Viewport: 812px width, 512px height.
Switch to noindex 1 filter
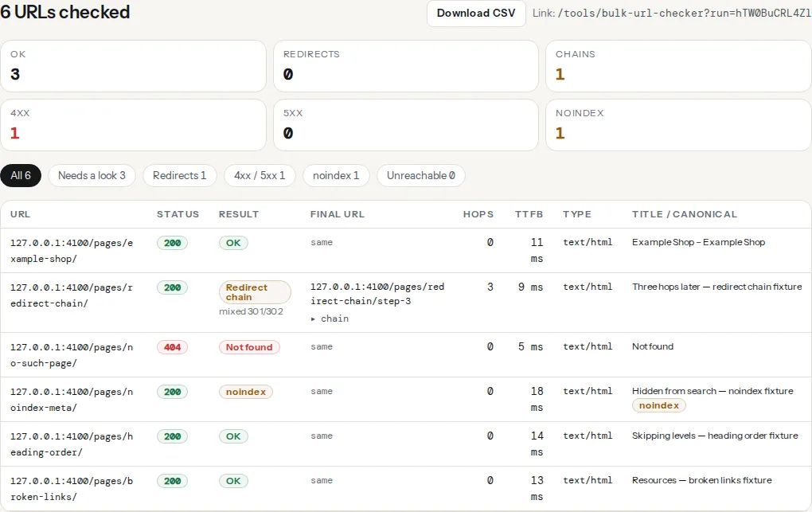(x=336, y=176)
